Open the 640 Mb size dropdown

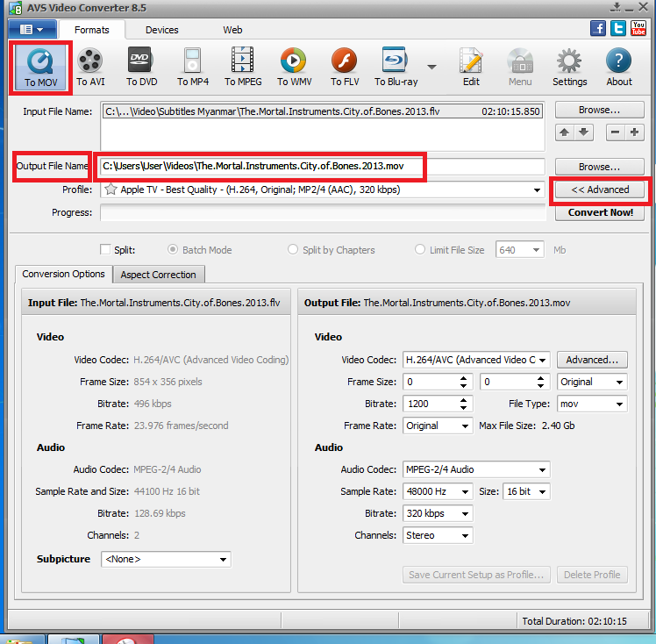(x=536, y=250)
